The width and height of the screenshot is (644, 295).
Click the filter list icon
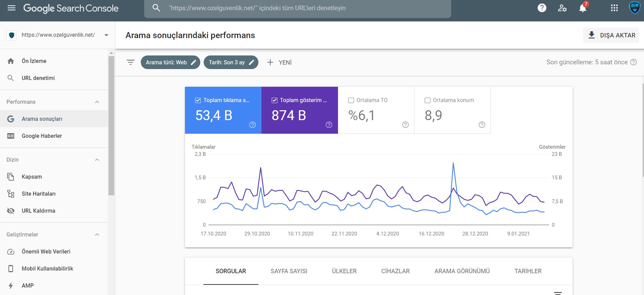click(131, 62)
